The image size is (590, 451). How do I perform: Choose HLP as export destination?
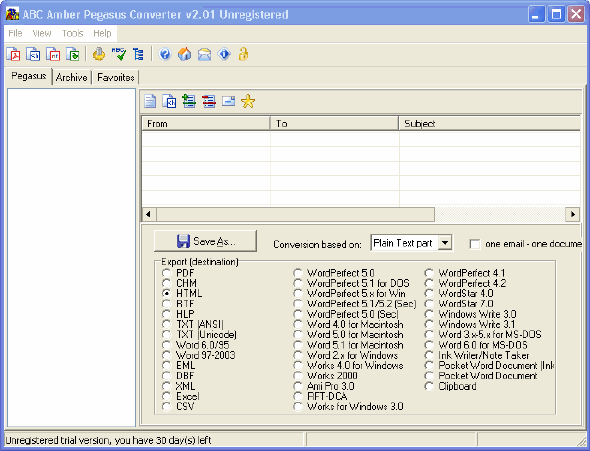click(166, 314)
